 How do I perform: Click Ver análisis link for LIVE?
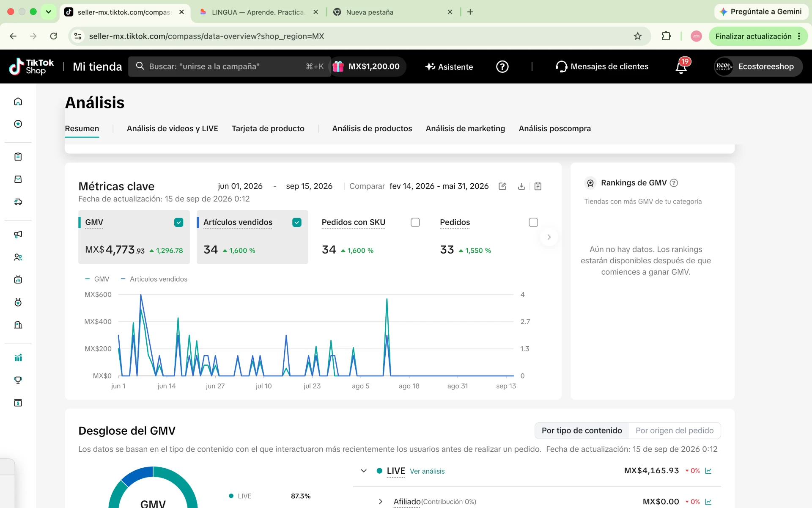[427, 471]
